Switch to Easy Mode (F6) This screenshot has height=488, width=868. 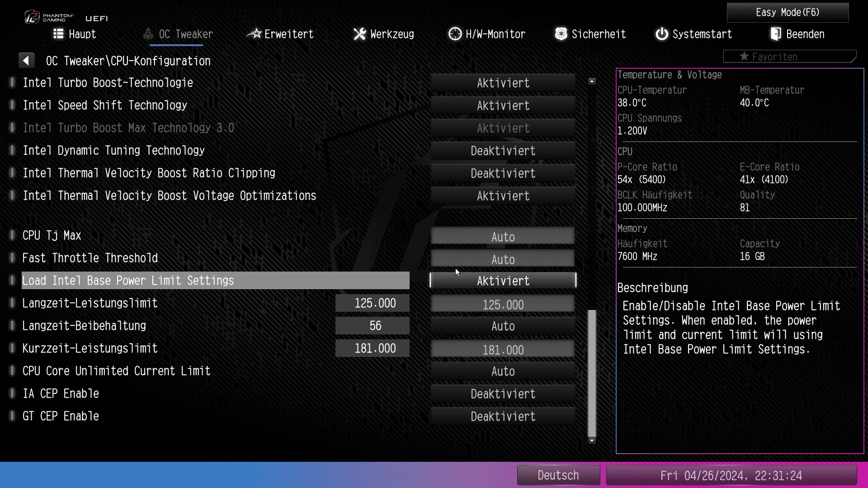point(788,13)
